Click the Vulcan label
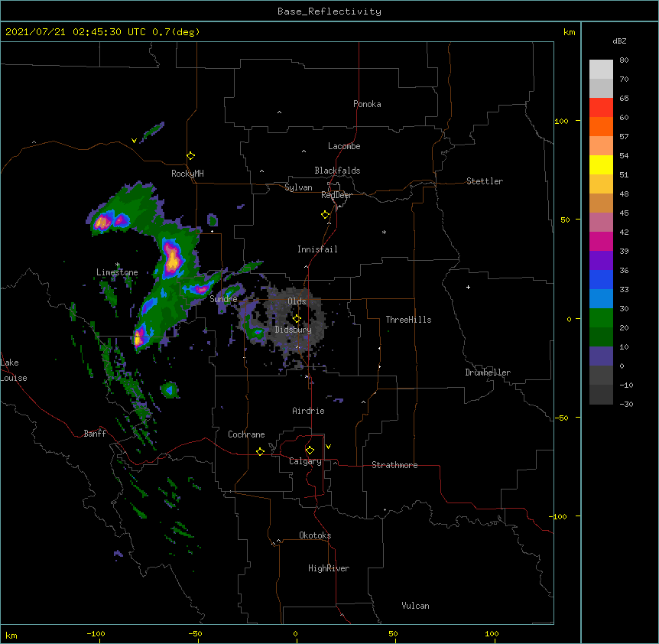Screen dimensions: 659x644 pyautogui.click(x=415, y=606)
